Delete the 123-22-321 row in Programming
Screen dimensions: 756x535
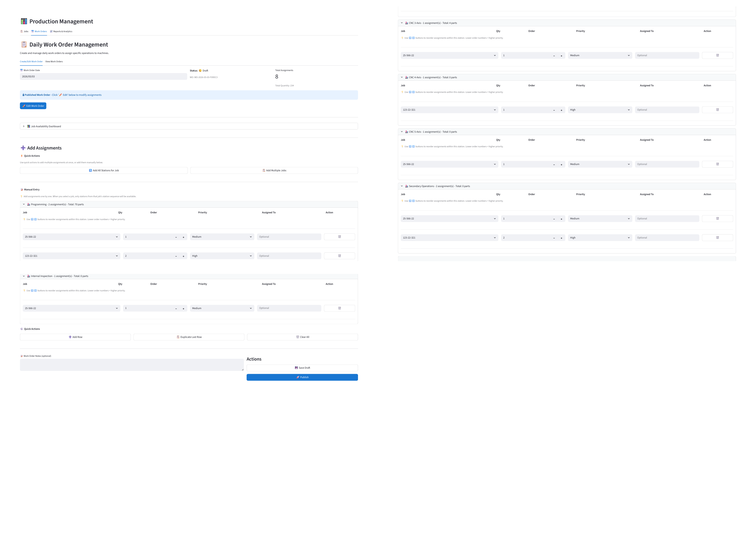[339, 256]
